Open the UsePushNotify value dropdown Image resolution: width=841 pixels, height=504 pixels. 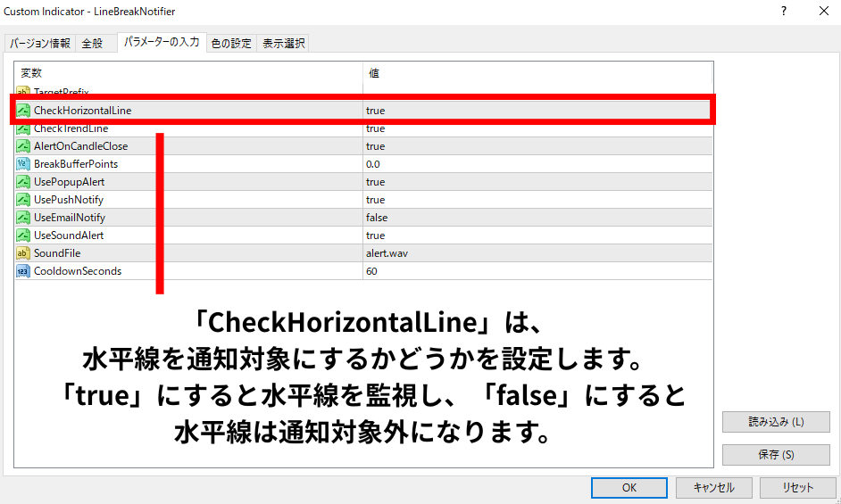point(536,200)
